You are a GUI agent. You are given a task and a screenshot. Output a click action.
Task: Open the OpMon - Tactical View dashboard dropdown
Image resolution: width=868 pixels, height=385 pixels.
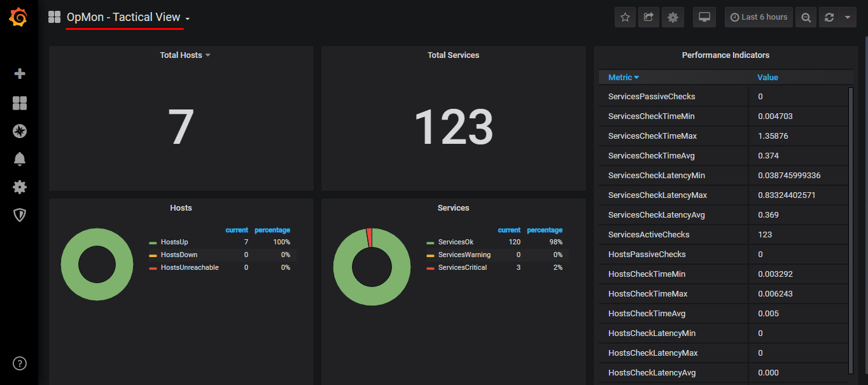[127, 18]
